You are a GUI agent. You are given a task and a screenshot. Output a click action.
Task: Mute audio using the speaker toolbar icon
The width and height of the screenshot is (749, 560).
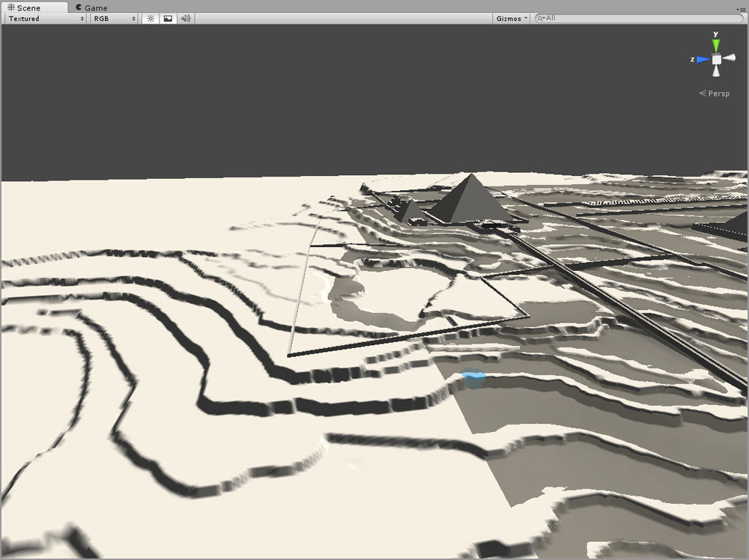pyautogui.click(x=184, y=19)
